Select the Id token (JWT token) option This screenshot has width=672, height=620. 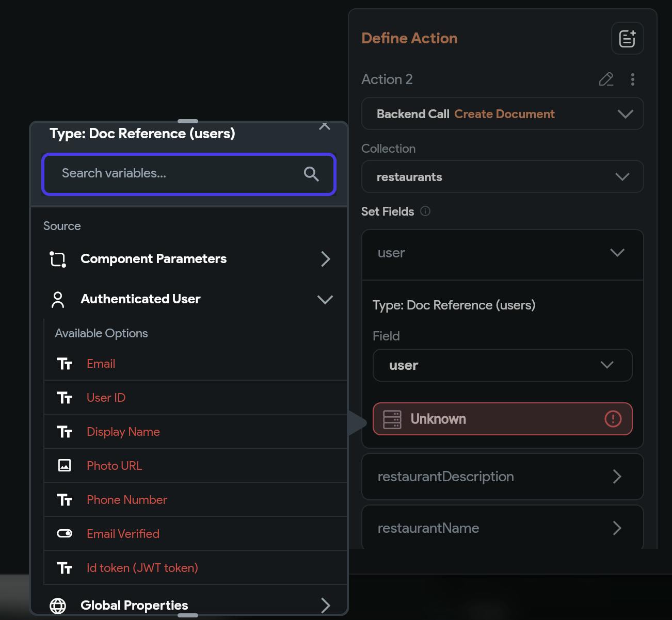196,568
